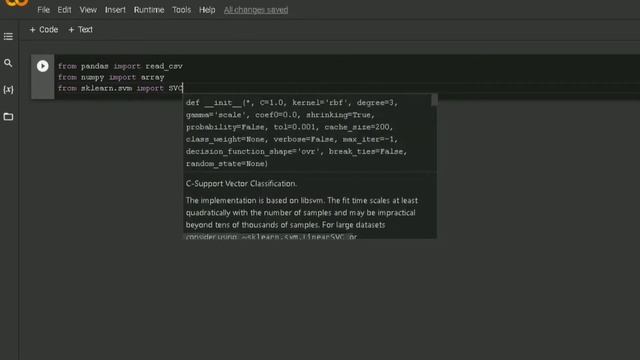
Task: Click the 'All changes saved' link
Action: (x=256, y=10)
